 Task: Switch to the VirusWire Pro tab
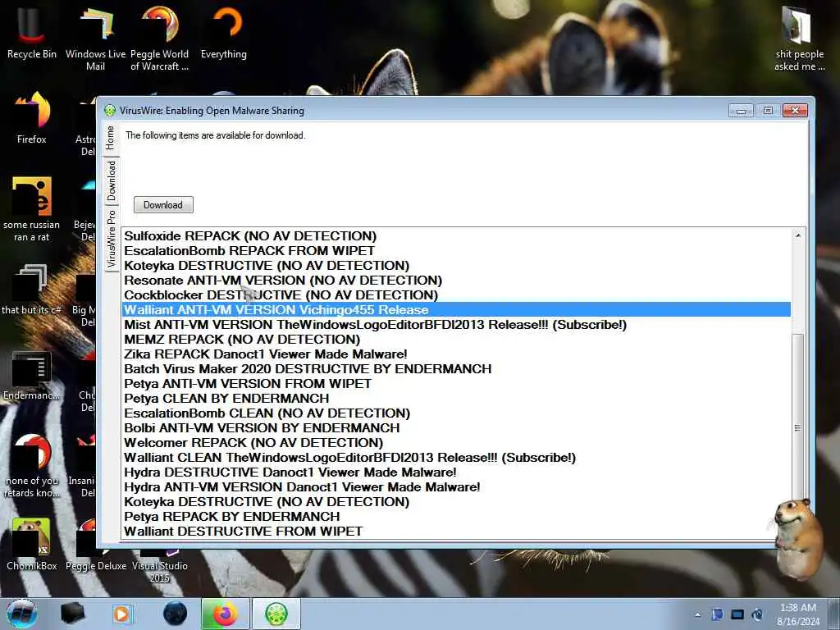(111, 239)
